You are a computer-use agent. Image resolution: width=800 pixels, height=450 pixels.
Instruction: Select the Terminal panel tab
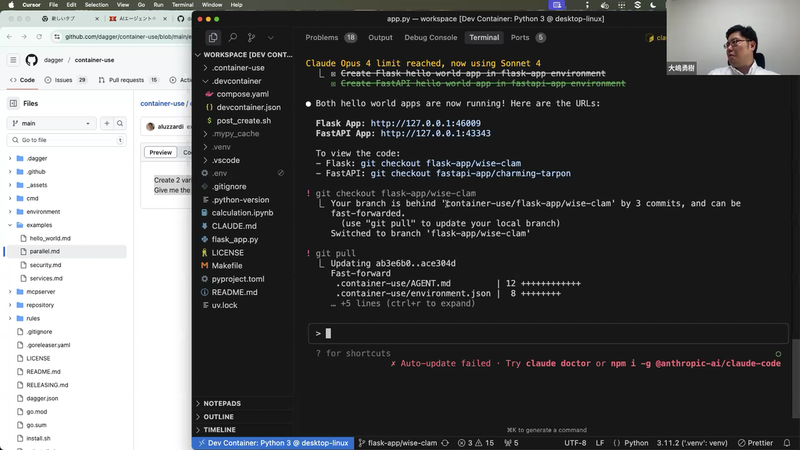click(484, 37)
